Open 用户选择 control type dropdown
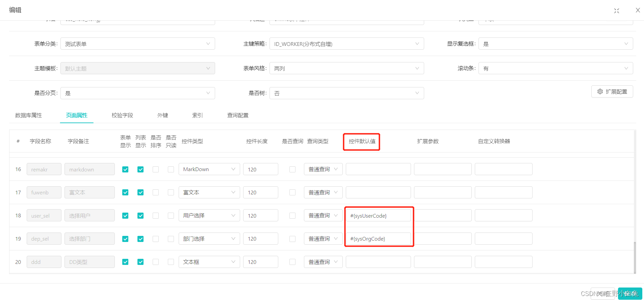 click(209, 215)
